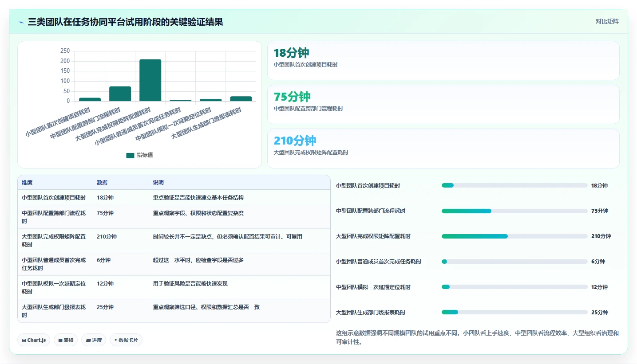Click progress bar for 小型团队普通成员首次完成任务耗时
The width and height of the screenshot is (637, 364).
514,262
